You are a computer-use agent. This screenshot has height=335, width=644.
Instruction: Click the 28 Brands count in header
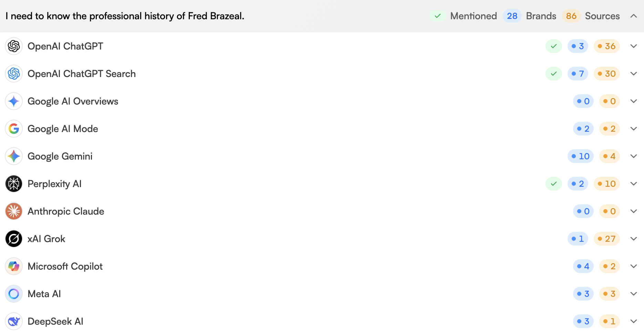pos(512,16)
